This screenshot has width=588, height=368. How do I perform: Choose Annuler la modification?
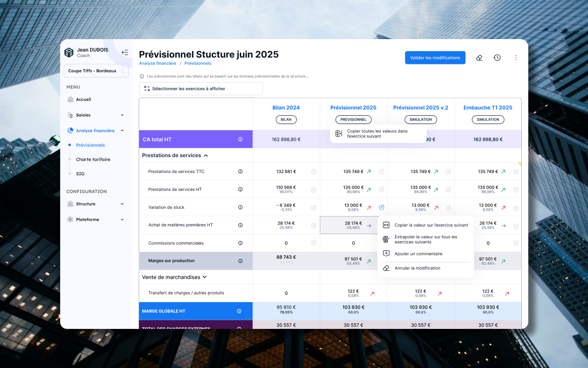(x=425, y=268)
